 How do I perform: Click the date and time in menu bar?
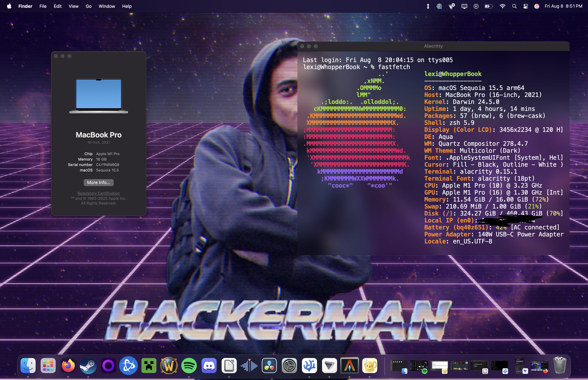tap(563, 6)
